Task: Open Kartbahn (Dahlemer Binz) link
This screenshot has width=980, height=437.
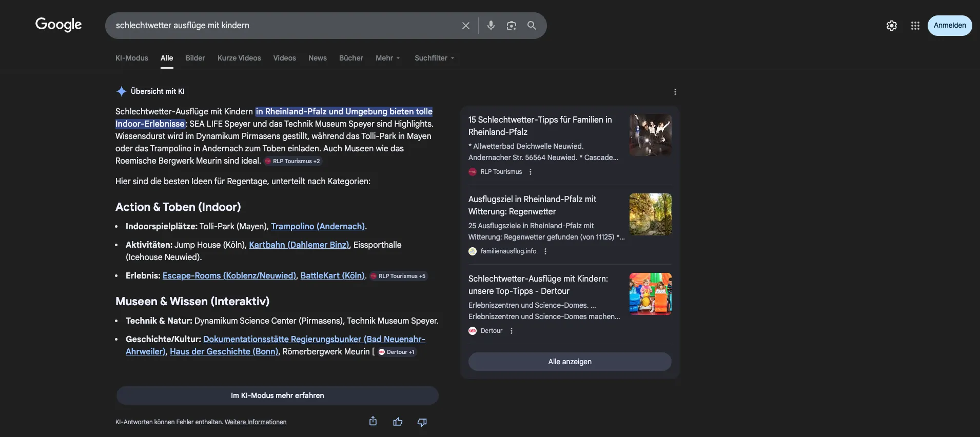Action: (299, 245)
